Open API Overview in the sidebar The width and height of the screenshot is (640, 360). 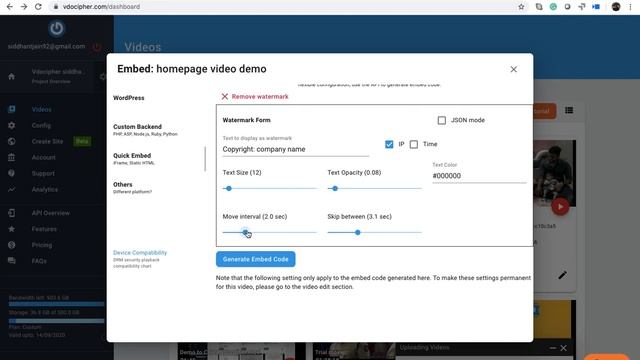51,213
